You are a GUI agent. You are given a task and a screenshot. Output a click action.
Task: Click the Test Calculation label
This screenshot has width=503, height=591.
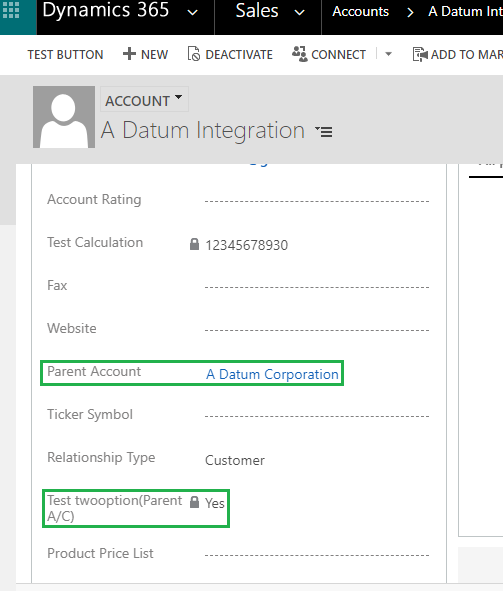click(x=95, y=242)
